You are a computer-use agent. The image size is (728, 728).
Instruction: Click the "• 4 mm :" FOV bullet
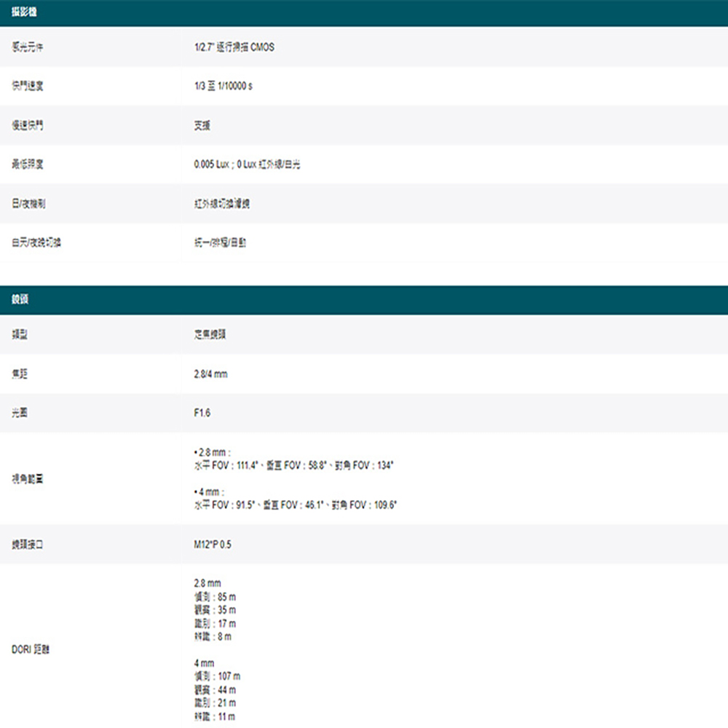click(x=209, y=491)
